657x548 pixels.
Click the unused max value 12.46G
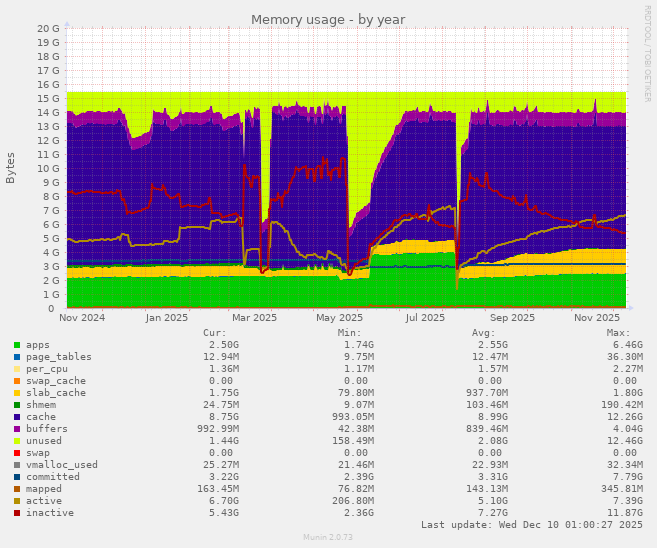pos(625,441)
